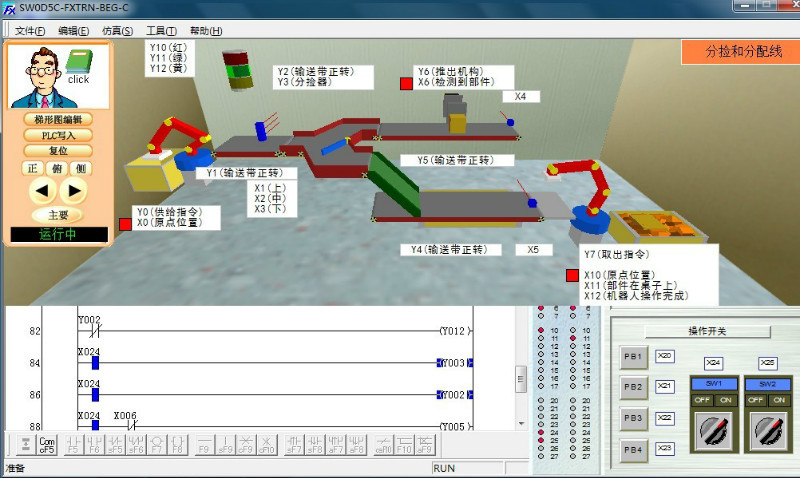Toggle the SW1 ON indicator
The width and height of the screenshot is (800, 478).
tap(727, 399)
